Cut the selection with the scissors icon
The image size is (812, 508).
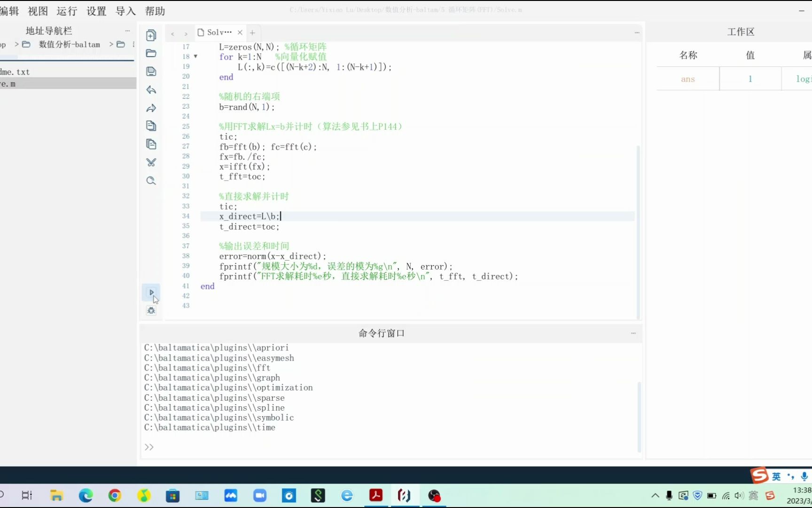151,163
